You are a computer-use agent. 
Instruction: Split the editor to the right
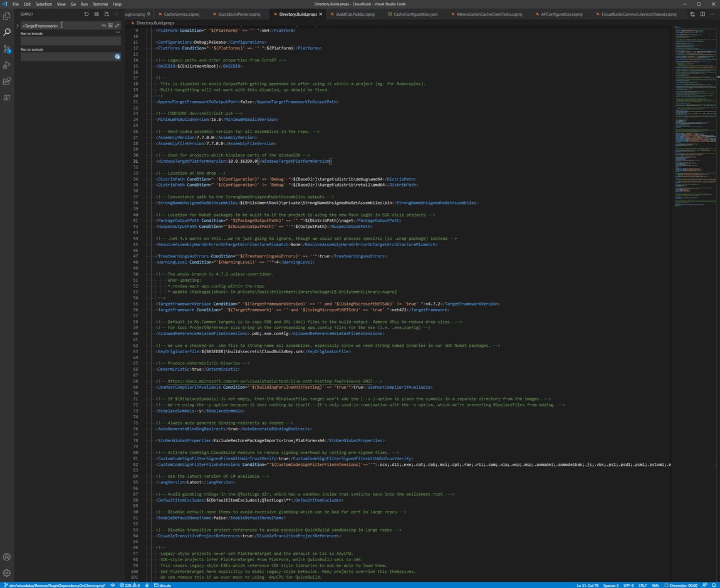702,14
